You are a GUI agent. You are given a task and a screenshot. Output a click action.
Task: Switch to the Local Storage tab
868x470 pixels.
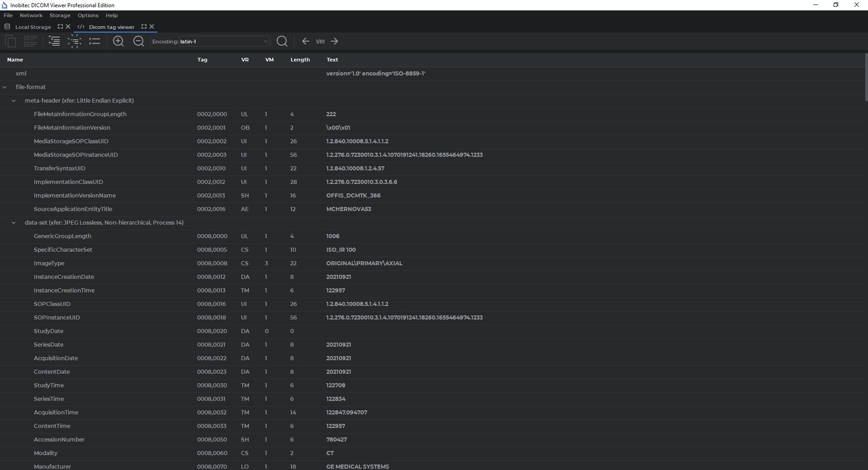tap(33, 27)
